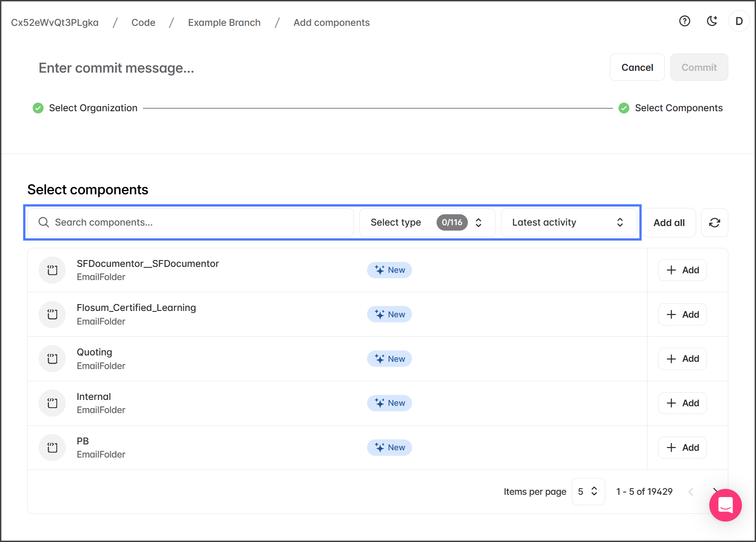Click the SFDocumentor component folder icon
Viewport: 756px width, 542px height.
(x=52, y=270)
